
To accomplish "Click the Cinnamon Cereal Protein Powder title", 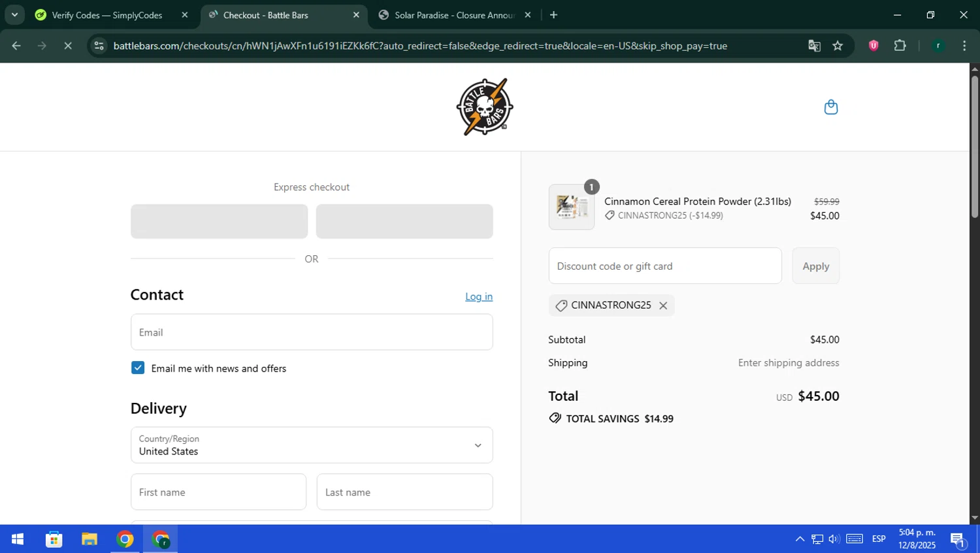I will click(x=698, y=201).
